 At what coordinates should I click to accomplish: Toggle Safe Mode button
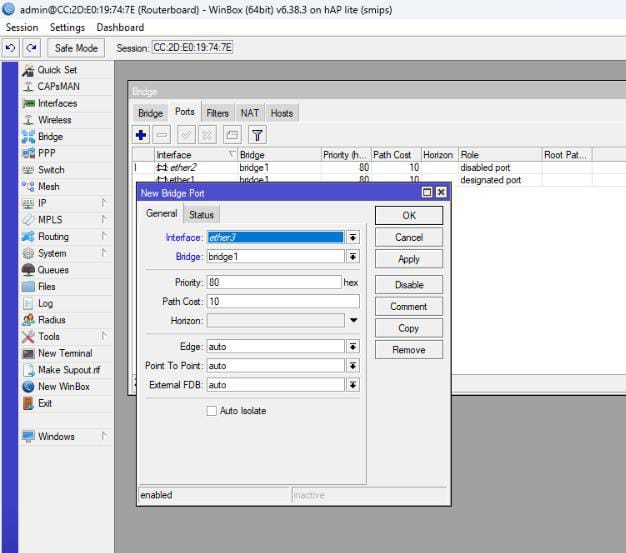[x=76, y=48]
